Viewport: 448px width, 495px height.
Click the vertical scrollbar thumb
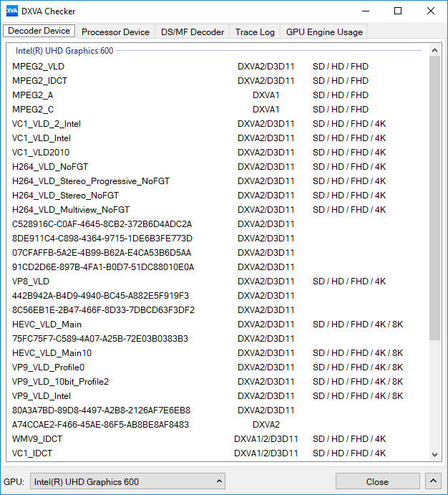(x=434, y=198)
